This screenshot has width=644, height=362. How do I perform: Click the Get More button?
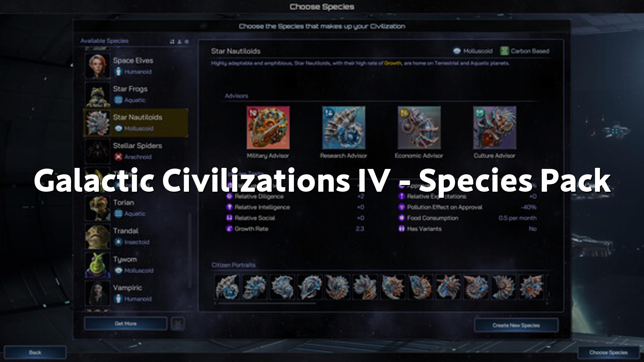pos(125,324)
